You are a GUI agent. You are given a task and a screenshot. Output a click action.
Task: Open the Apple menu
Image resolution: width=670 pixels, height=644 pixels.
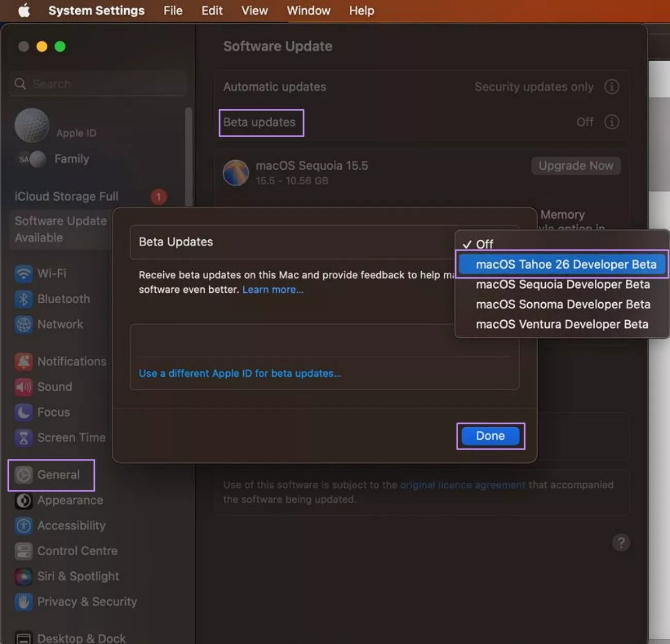click(24, 10)
